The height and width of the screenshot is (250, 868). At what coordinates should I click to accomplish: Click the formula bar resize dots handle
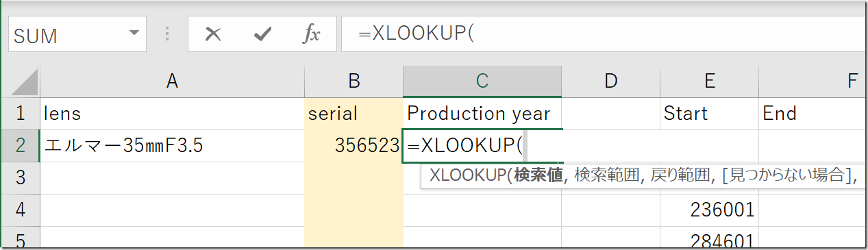166,34
